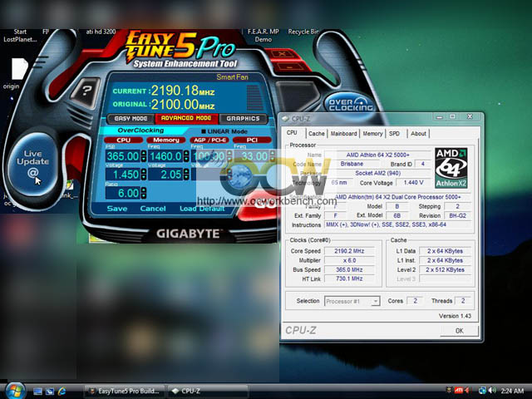Switch to Easy Mode
Screen dimensions: 532x399
[x=131, y=118]
